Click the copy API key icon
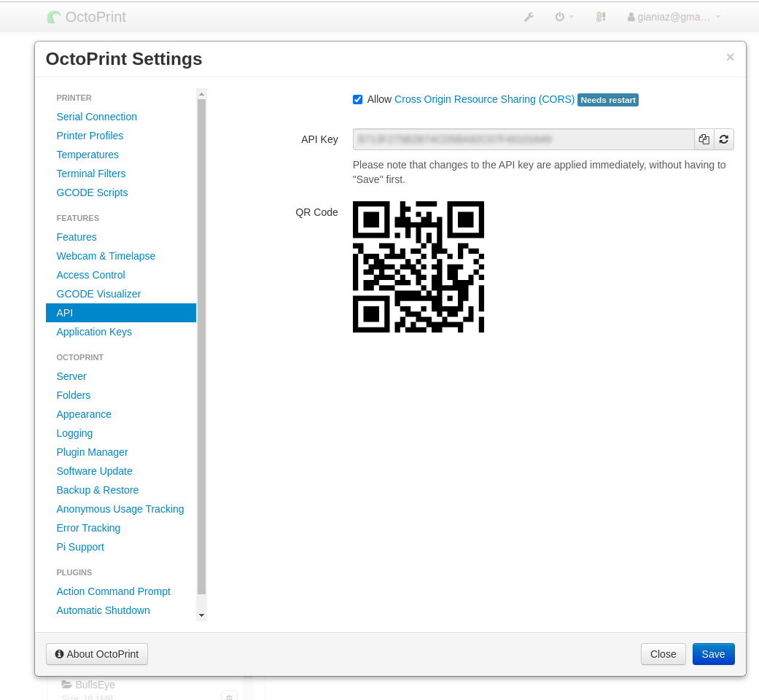Viewport: 759px width, 700px height. [704, 139]
